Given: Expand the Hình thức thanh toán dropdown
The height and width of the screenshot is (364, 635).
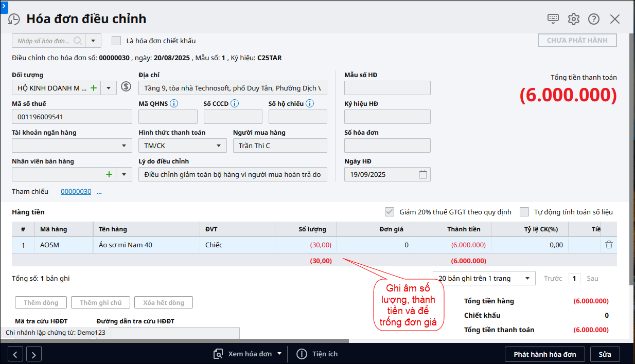Looking at the screenshot, I should pyautogui.click(x=218, y=146).
